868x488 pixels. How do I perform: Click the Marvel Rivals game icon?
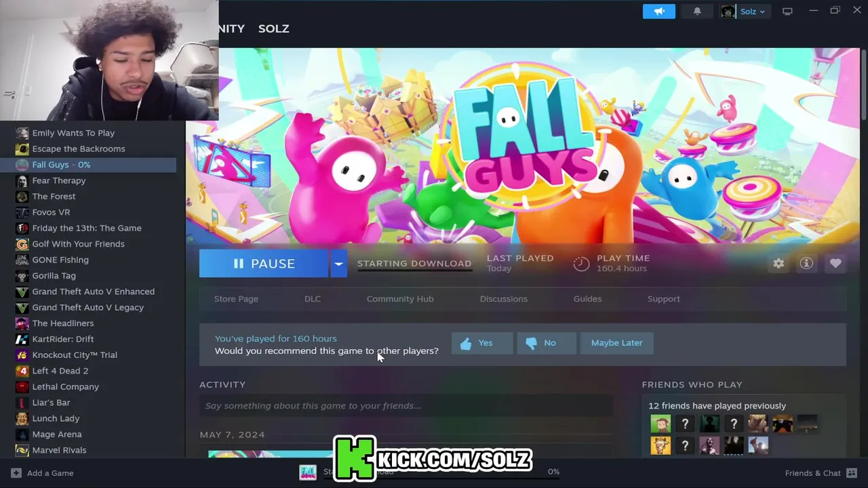(22, 450)
